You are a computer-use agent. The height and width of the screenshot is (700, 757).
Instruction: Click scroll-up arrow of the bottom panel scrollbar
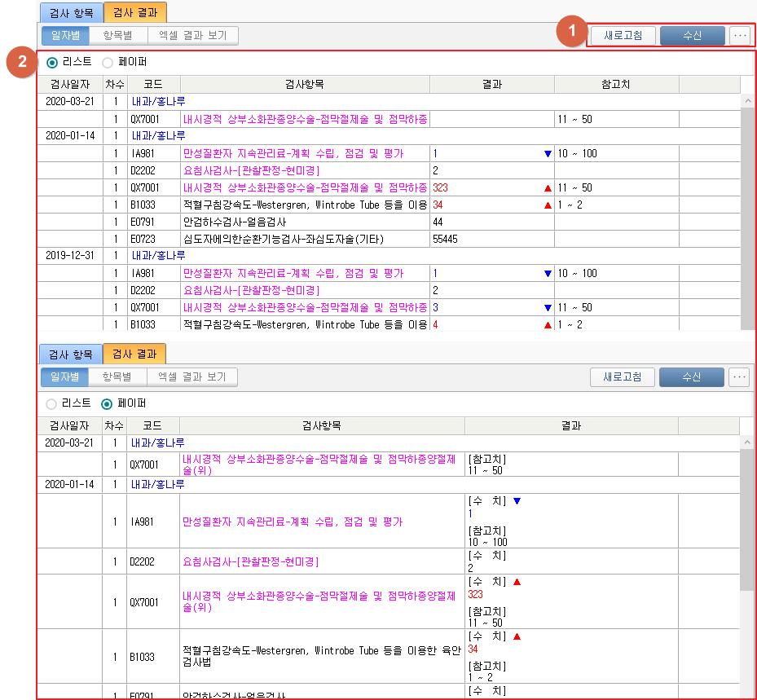(747, 442)
